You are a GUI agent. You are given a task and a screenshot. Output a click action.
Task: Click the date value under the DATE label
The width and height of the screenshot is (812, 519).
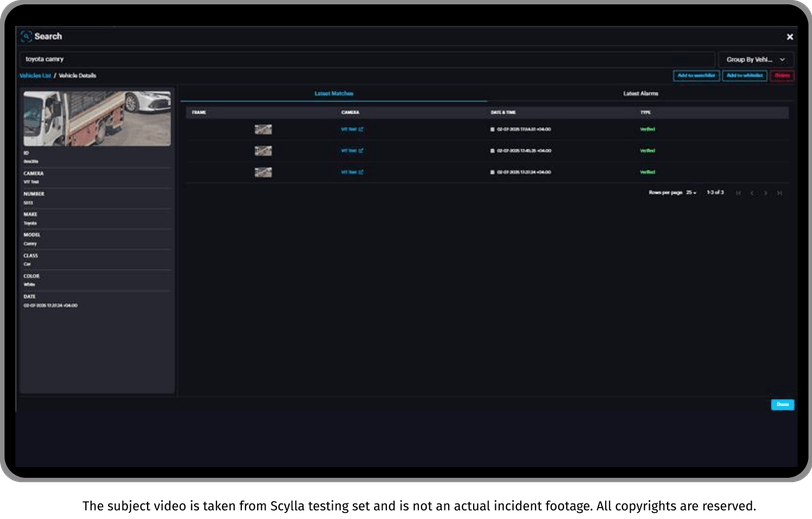[50, 306]
